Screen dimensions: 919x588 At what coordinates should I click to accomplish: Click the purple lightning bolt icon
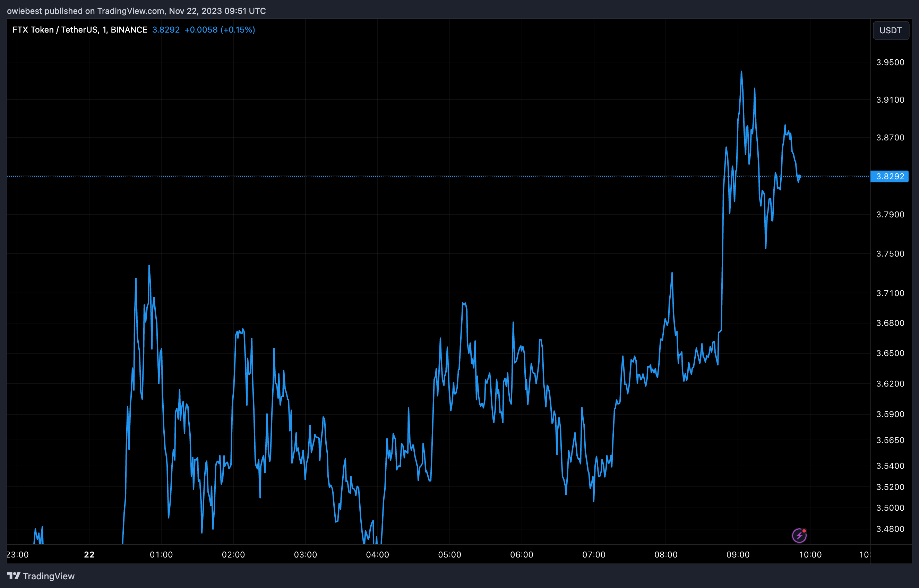(x=799, y=535)
